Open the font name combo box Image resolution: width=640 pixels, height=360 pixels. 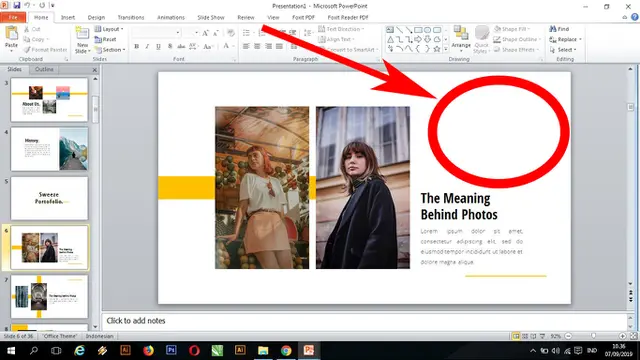pyautogui.click(x=156, y=33)
